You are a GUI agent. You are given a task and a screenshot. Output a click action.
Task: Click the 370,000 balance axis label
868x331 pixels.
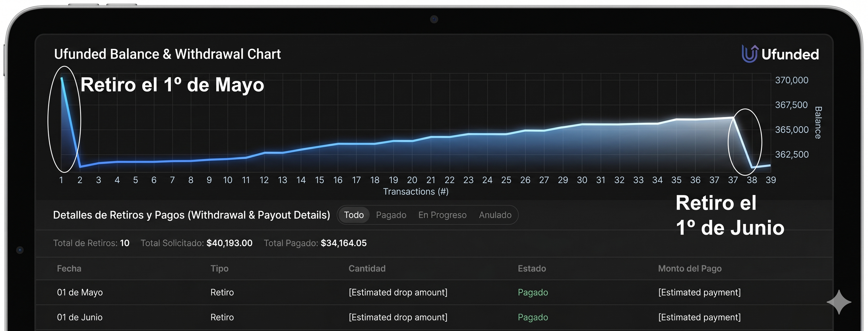point(792,80)
